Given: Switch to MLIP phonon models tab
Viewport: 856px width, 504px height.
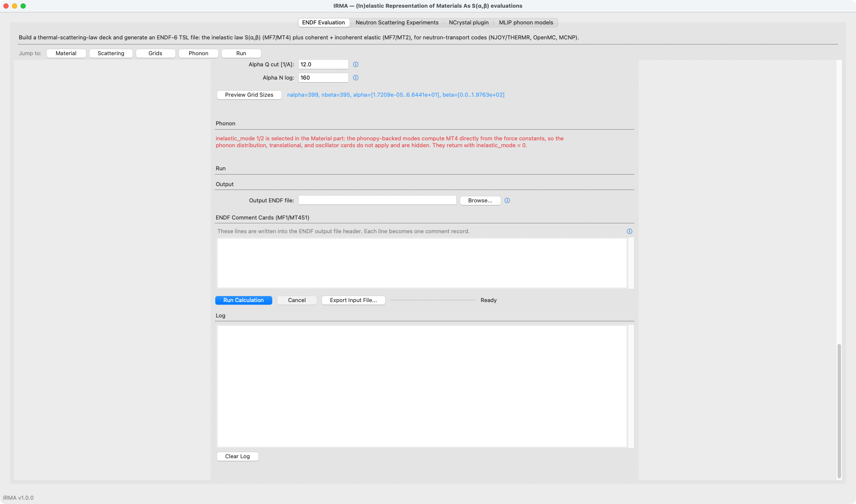Looking at the screenshot, I should (x=526, y=23).
